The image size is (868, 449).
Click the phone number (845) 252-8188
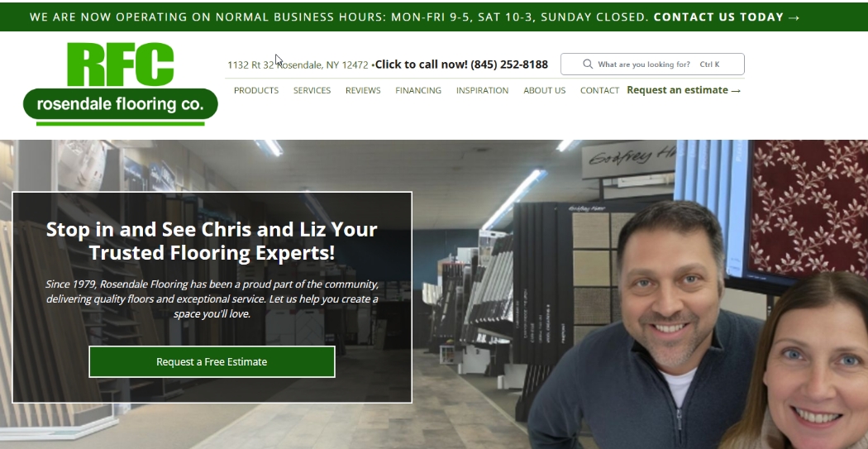[509, 64]
